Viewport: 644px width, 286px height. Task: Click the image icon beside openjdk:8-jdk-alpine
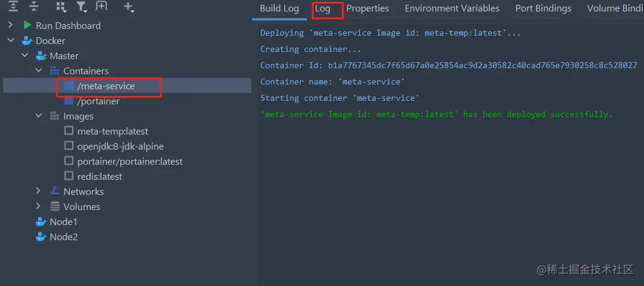[x=69, y=146]
